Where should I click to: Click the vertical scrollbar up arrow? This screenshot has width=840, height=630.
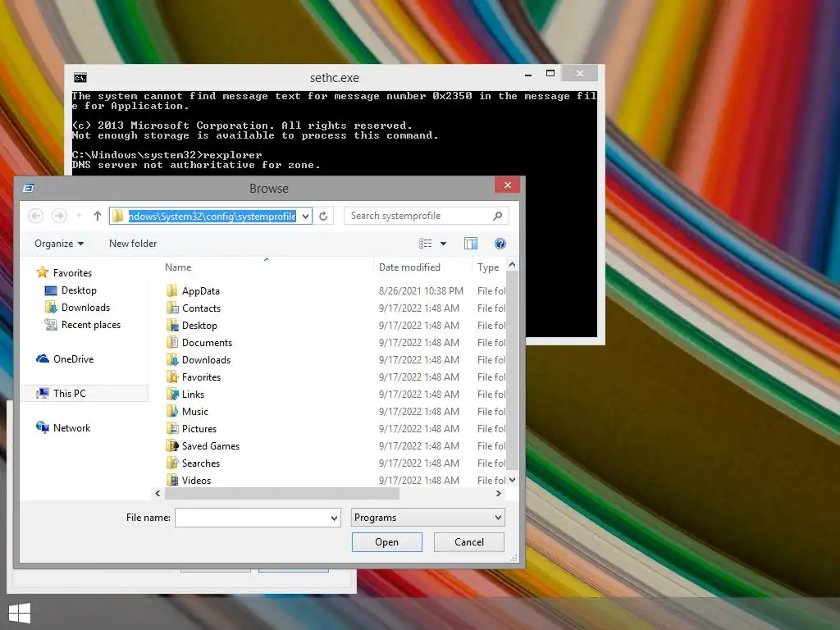(512, 265)
